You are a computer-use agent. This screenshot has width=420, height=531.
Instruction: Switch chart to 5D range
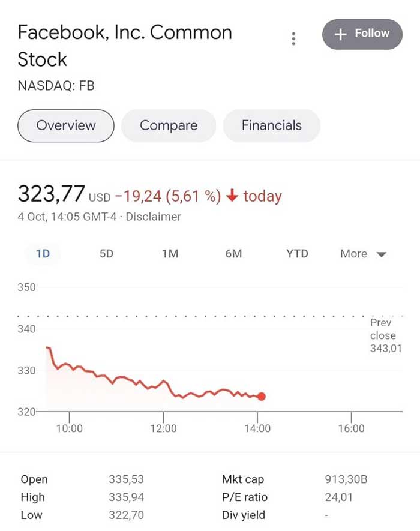(x=106, y=254)
